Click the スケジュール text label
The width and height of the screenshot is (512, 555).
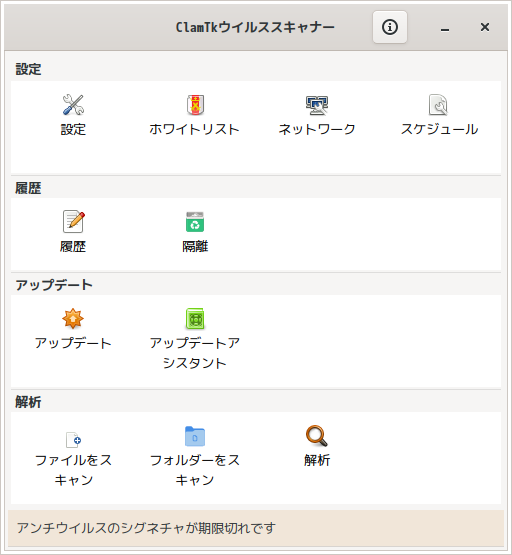point(439,130)
